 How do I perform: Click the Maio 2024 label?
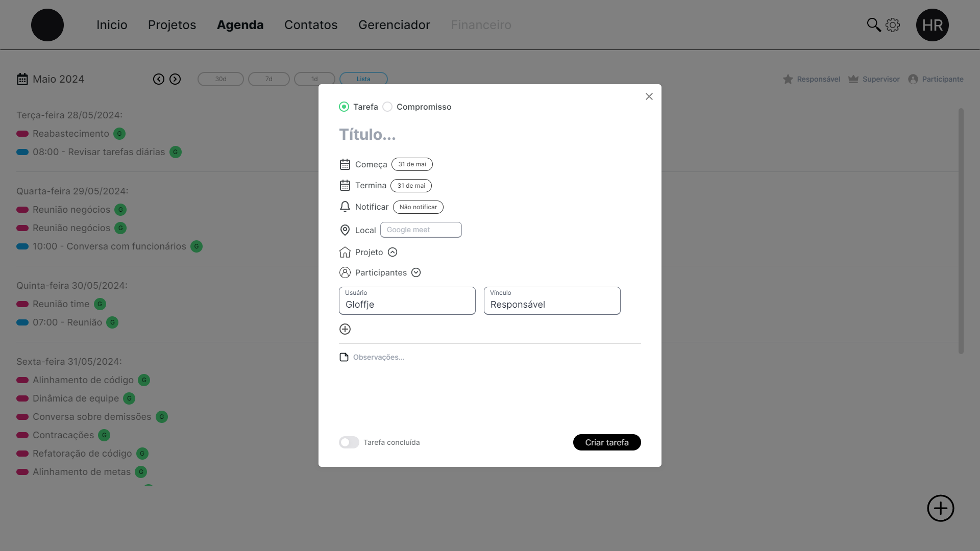click(x=59, y=79)
